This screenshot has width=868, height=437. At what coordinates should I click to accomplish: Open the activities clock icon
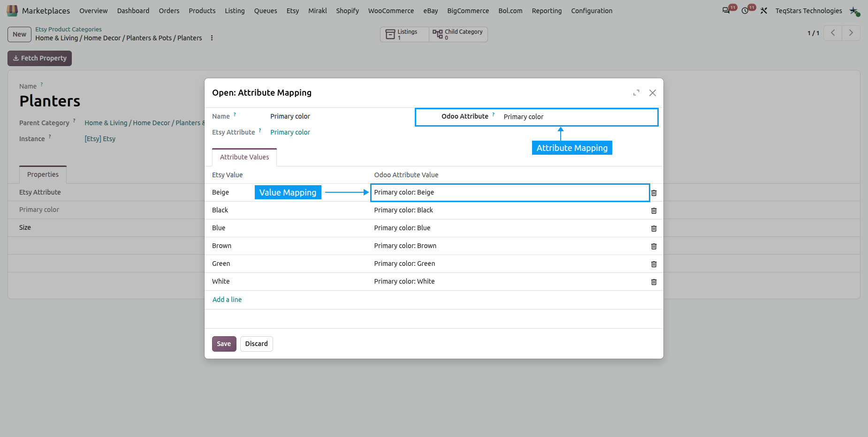tap(745, 10)
